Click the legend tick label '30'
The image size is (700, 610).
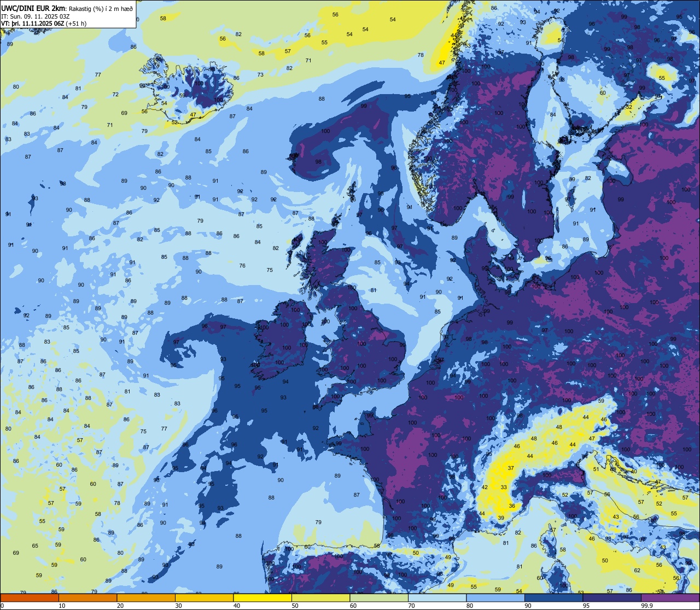point(178,606)
